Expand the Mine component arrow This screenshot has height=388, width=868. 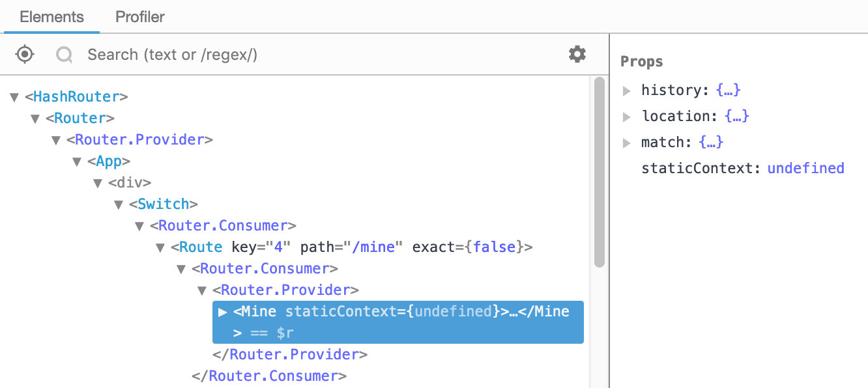point(223,312)
